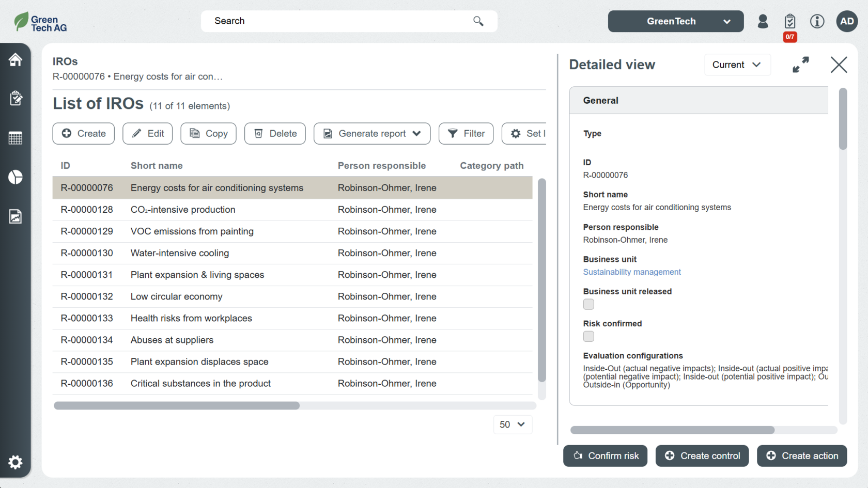Click the clipboard edit sidebar icon
This screenshot has width=868, height=488.
tap(16, 98)
